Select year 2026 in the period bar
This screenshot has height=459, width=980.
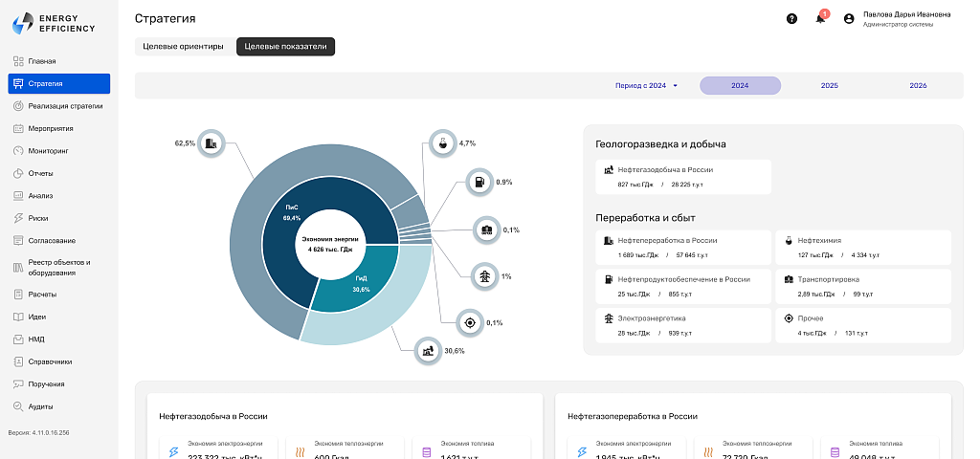tap(918, 85)
